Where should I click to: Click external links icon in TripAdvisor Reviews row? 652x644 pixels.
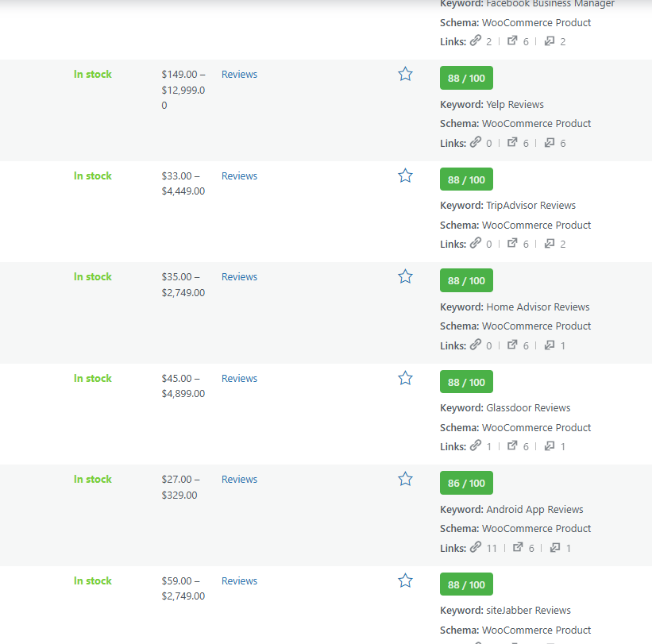(x=512, y=244)
